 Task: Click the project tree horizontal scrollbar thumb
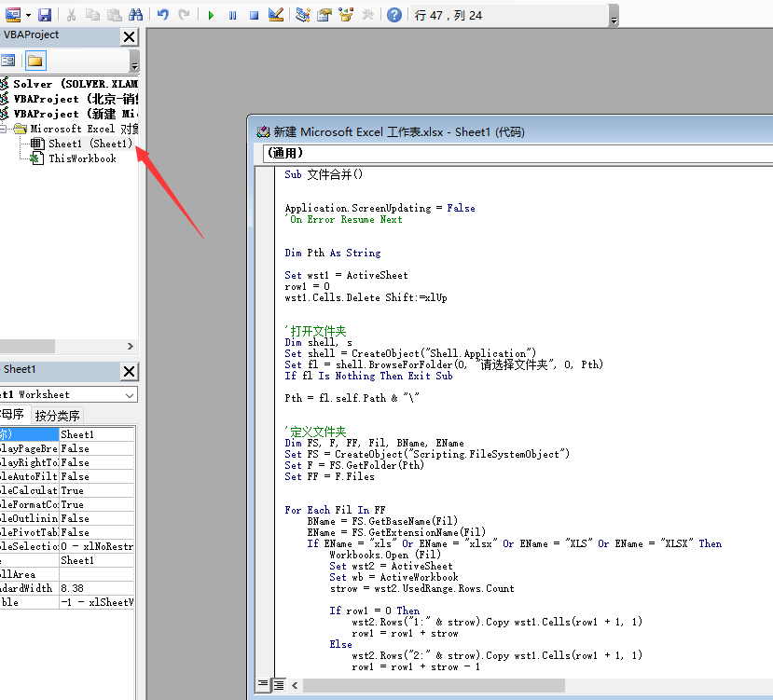click(x=27, y=346)
